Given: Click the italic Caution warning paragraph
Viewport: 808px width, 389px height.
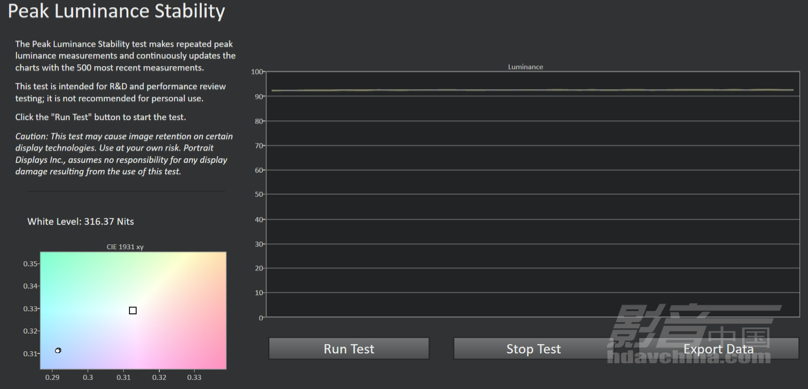Looking at the screenshot, I should point(124,154).
